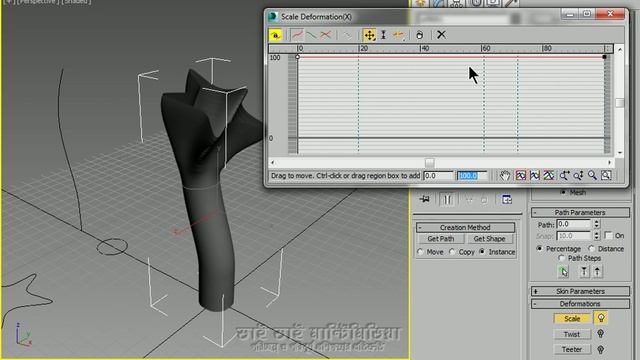Screen dimensions: 640x360
Task: Select the Insert Corner Point tool
Action: point(399,35)
